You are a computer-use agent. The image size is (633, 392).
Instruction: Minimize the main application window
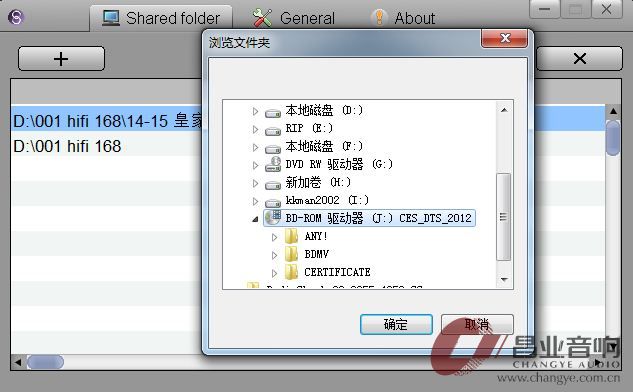coord(544,9)
